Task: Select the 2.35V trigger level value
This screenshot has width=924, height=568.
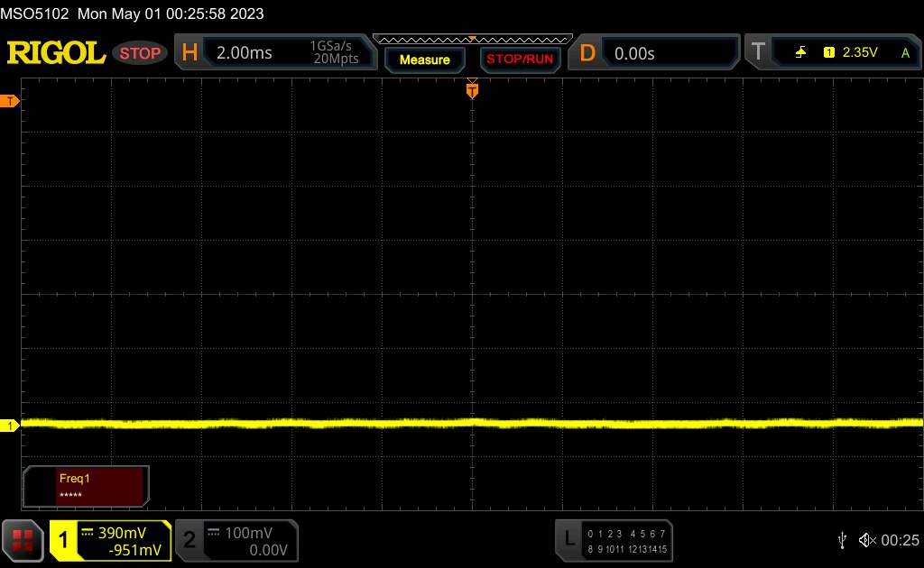Action: coord(860,52)
